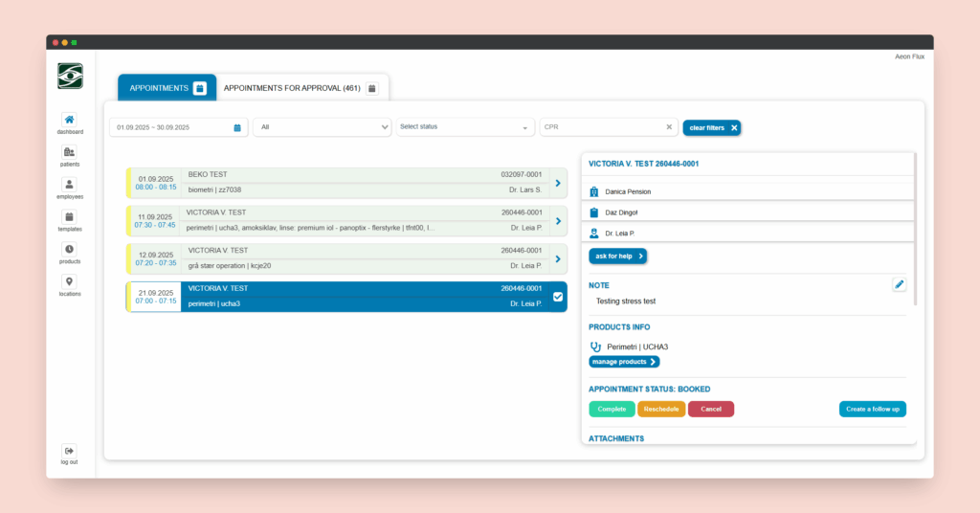Click the pencil icon to edit the note
The image size is (980, 513).
(899, 284)
